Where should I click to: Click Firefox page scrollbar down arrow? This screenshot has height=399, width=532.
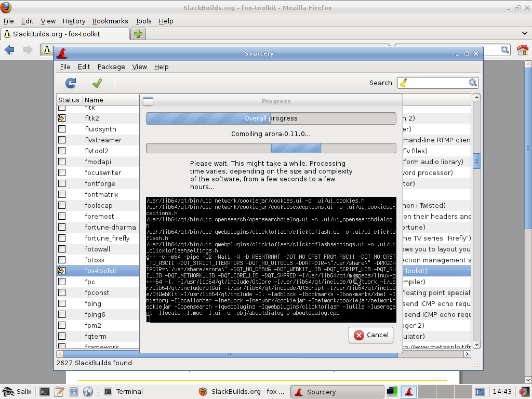528,380
